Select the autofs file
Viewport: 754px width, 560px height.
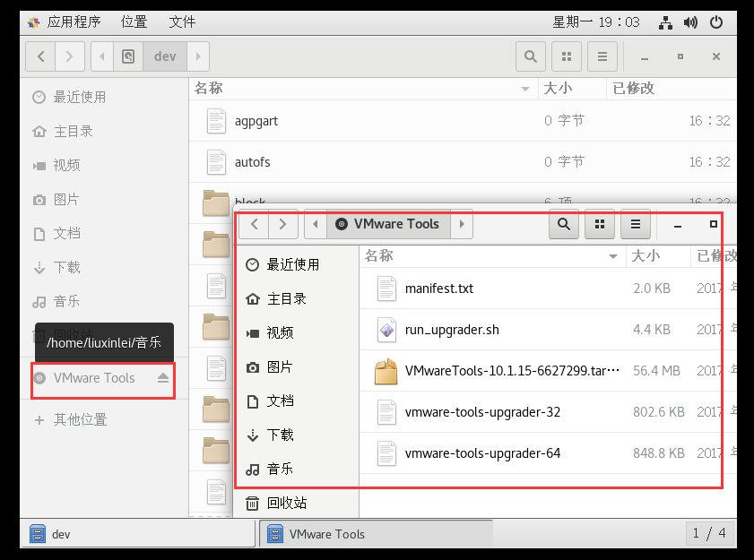coord(463,162)
